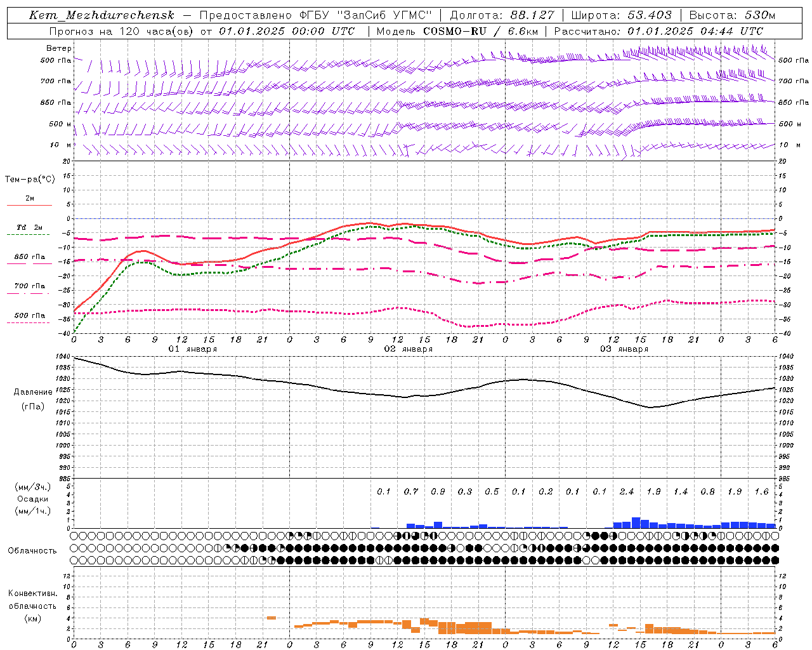Click the Осадки precipitation label
Screen dimensions: 812x650
pos(32,499)
